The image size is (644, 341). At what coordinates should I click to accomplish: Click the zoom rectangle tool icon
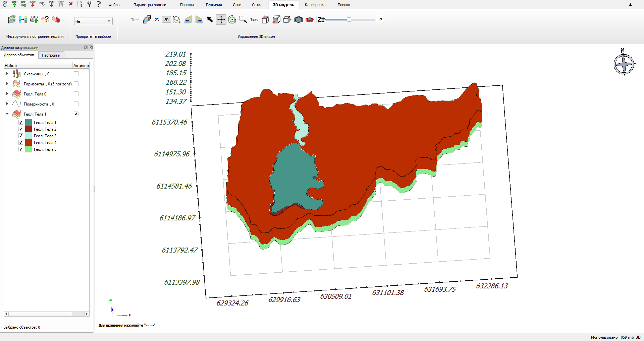[243, 20]
